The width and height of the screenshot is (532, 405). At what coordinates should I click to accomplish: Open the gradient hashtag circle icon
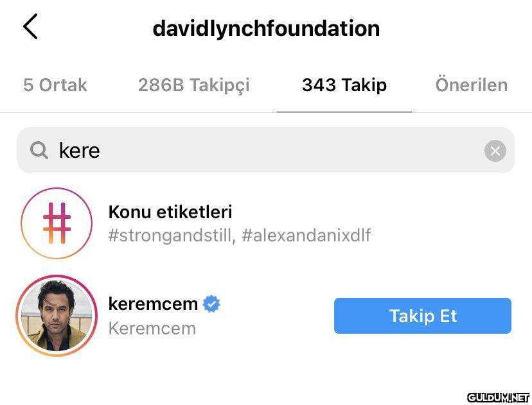(x=57, y=223)
